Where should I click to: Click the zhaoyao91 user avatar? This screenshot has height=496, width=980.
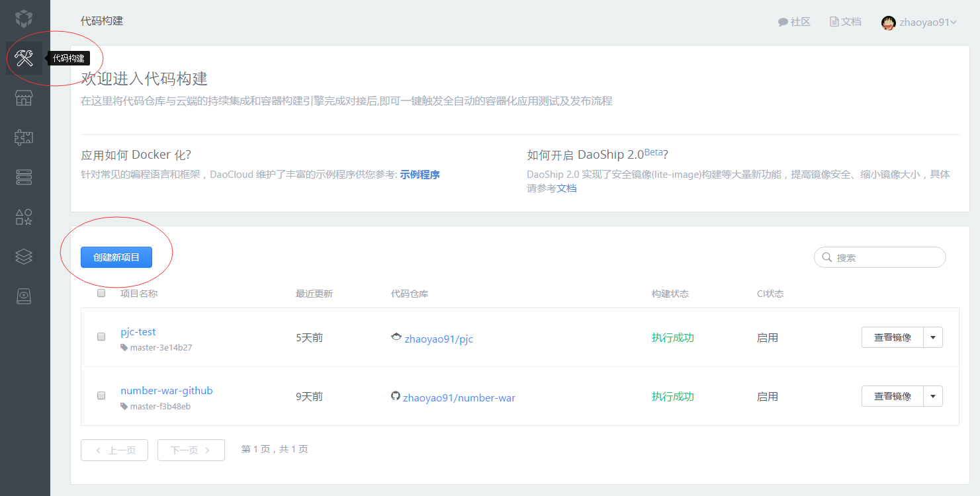[x=889, y=22]
